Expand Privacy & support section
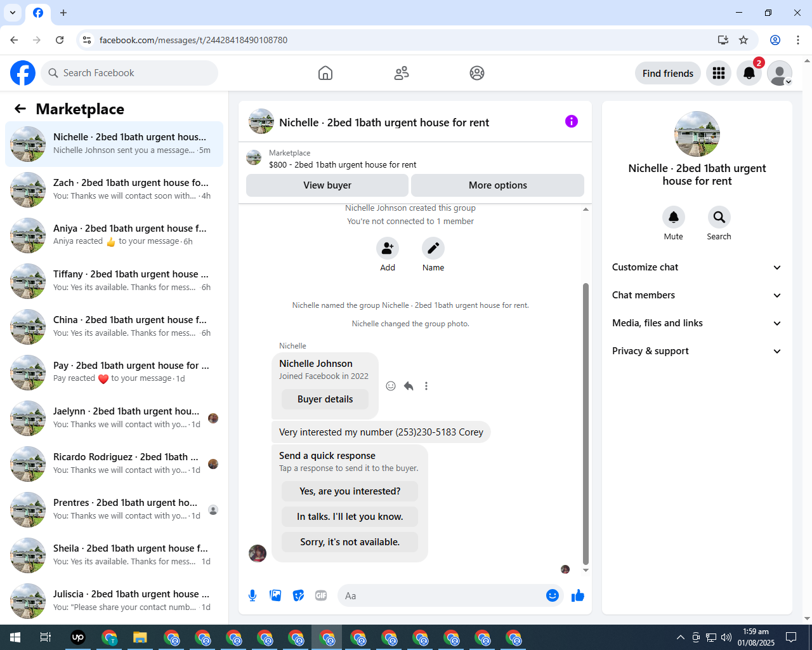812x650 pixels. pyautogui.click(x=697, y=351)
